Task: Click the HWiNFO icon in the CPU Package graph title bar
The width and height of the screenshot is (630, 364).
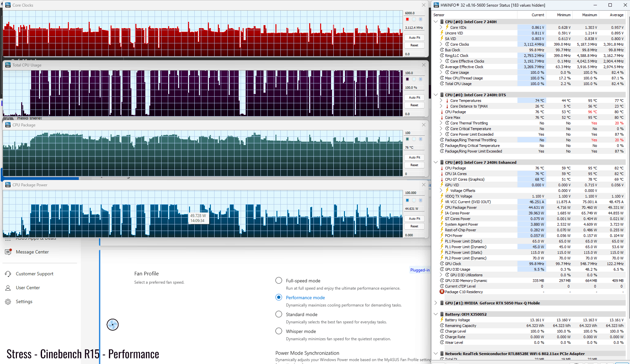Action: (x=8, y=125)
